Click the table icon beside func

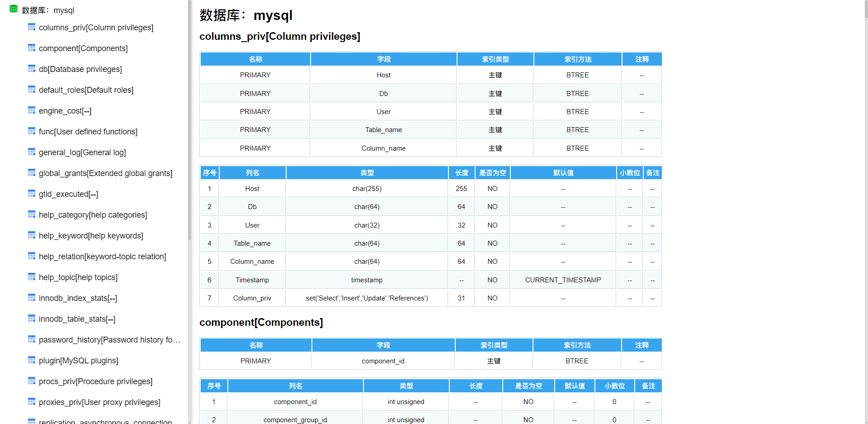pyautogui.click(x=31, y=131)
